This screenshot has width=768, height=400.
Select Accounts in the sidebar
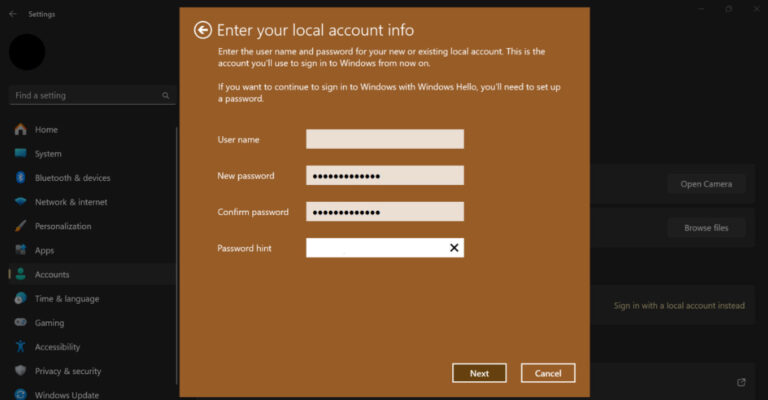[93, 274]
